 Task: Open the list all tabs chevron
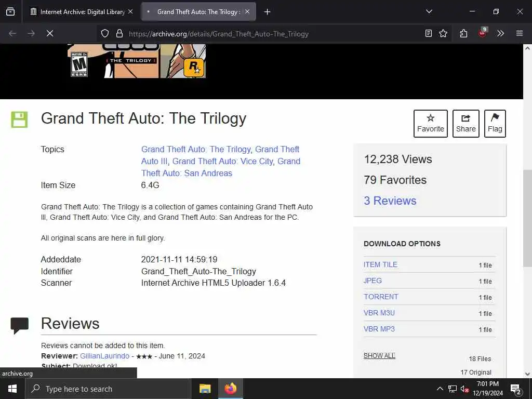point(429,11)
